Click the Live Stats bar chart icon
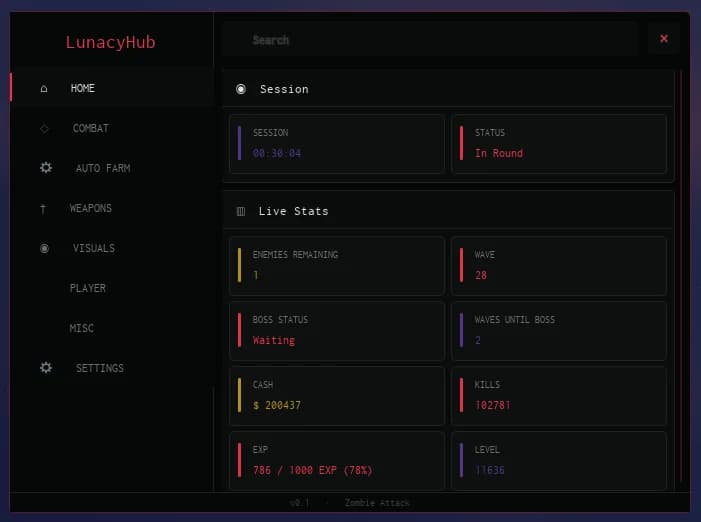This screenshot has width=701, height=522. [x=241, y=211]
